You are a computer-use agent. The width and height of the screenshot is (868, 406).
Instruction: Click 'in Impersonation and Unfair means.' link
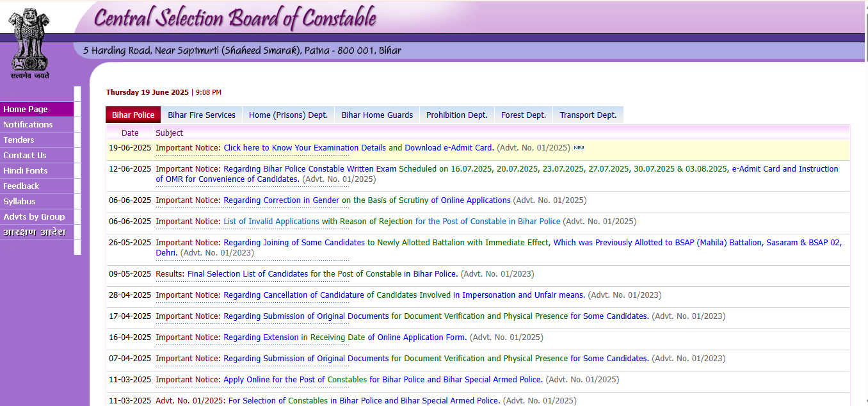[519, 295]
